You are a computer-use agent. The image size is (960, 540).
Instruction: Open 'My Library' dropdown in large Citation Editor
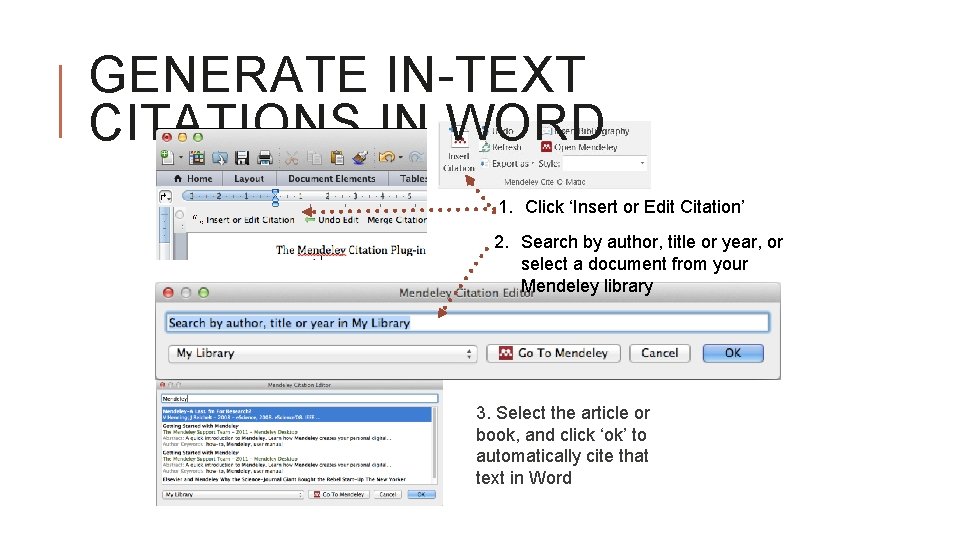[x=323, y=353]
